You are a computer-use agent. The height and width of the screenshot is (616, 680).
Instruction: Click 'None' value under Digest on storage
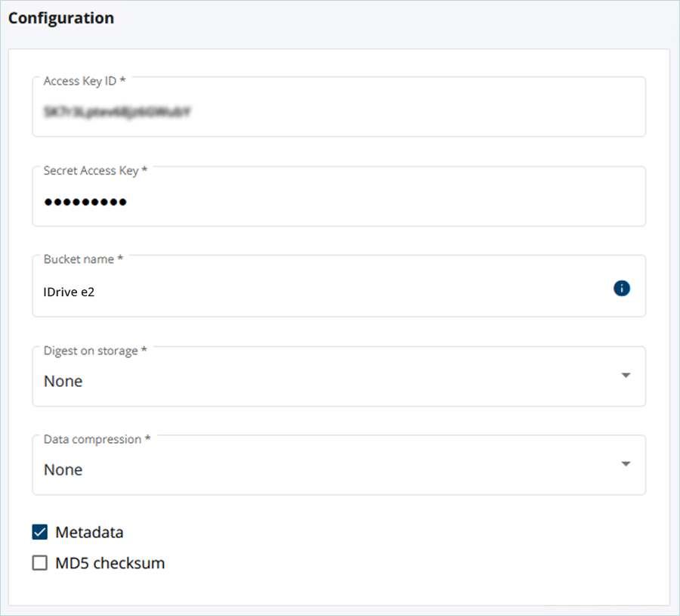[x=63, y=382]
